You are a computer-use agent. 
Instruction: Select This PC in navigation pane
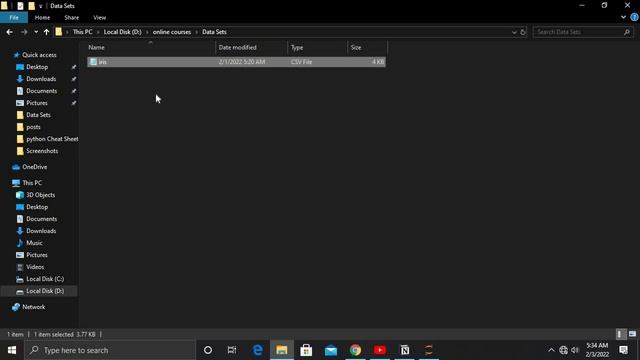click(x=32, y=183)
